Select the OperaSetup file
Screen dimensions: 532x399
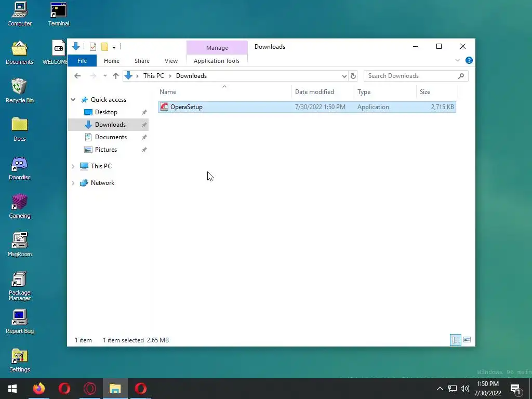(307, 107)
